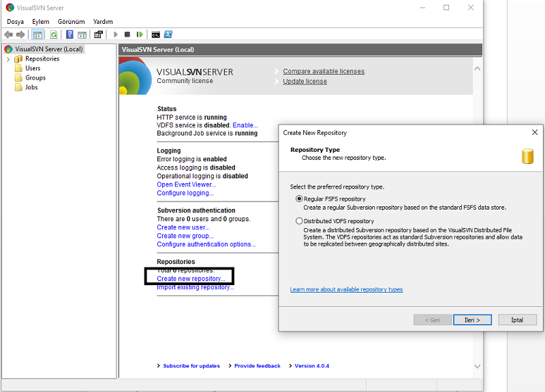The width and height of the screenshot is (545, 392).
Task: Open the Görünüm menu
Action: 71,22
